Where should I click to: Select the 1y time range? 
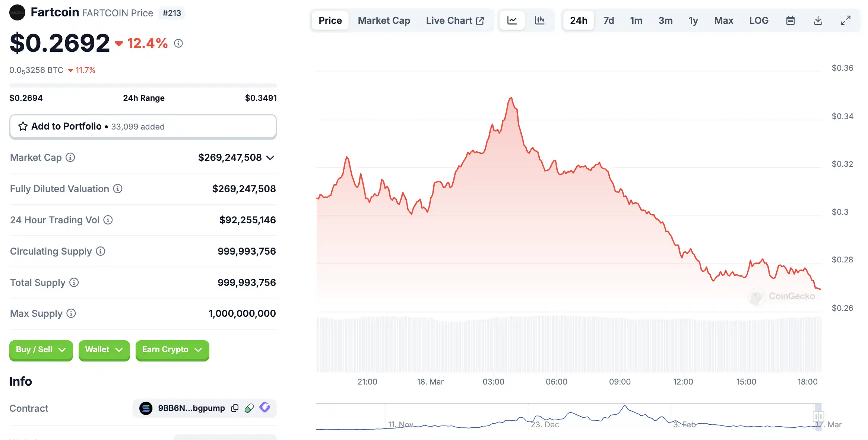pos(693,20)
